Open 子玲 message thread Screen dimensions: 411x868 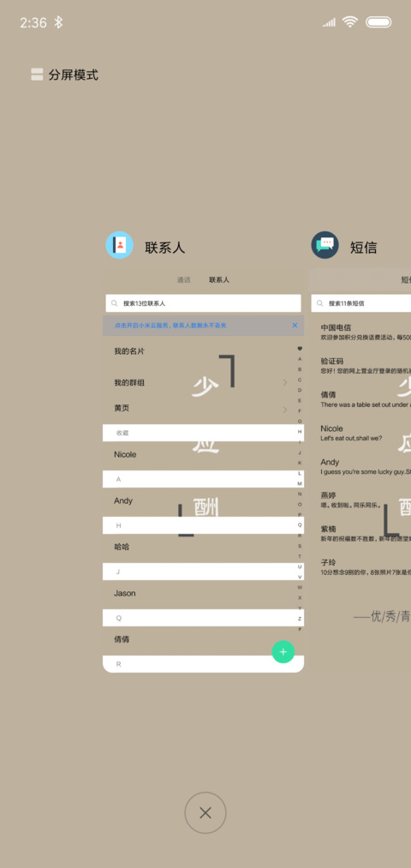click(x=360, y=567)
